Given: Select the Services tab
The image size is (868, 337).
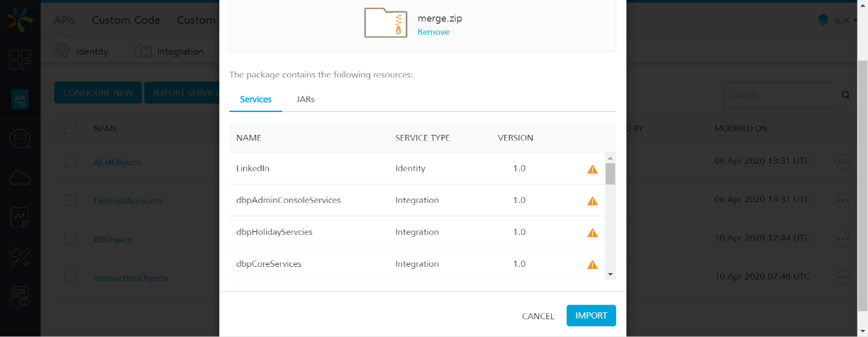Looking at the screenshot, I should [255, 99].
